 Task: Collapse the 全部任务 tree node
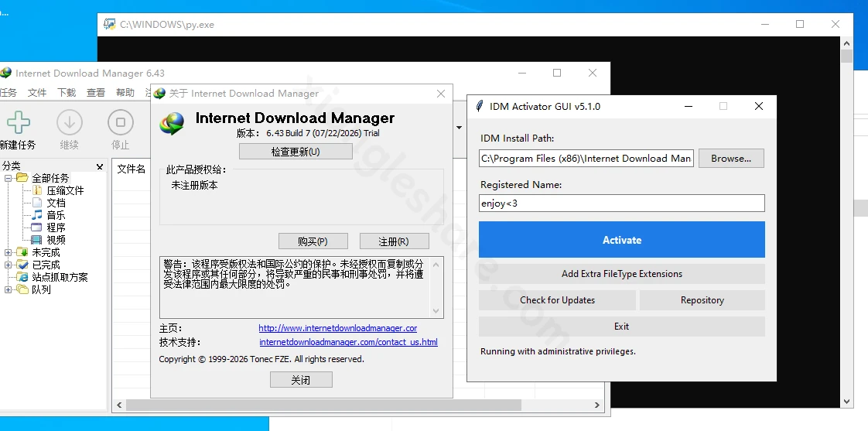point(9,178)
